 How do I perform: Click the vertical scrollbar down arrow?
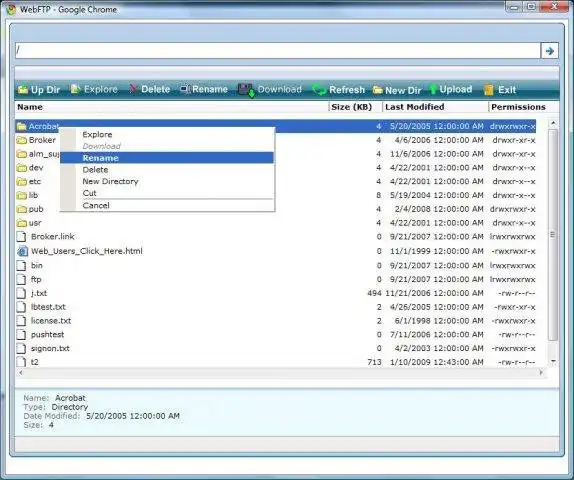pos(553,362)
